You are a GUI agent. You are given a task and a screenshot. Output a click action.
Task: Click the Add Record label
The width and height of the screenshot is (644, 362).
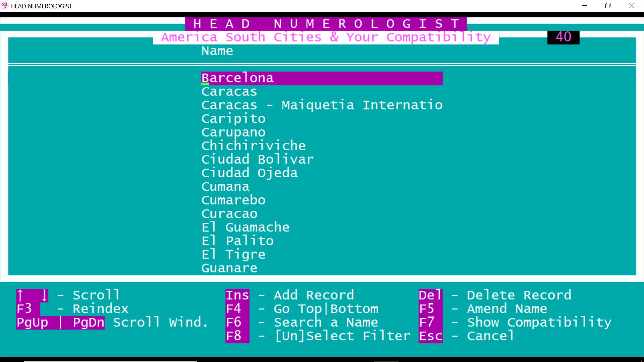click(x=314, y=295)
